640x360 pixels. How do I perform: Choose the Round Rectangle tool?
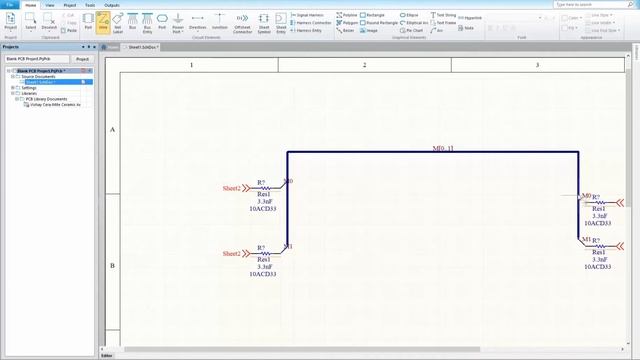[x=379, y=23]
